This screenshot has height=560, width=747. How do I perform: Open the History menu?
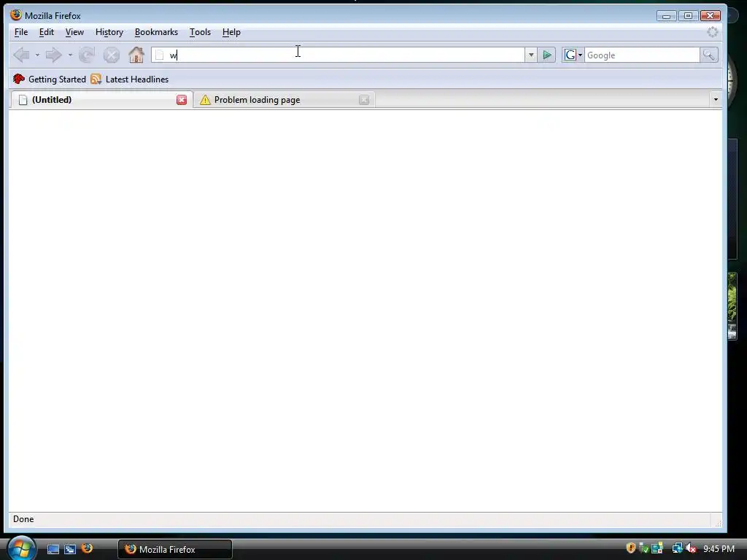pyautogui.click(x=109, y=32)
